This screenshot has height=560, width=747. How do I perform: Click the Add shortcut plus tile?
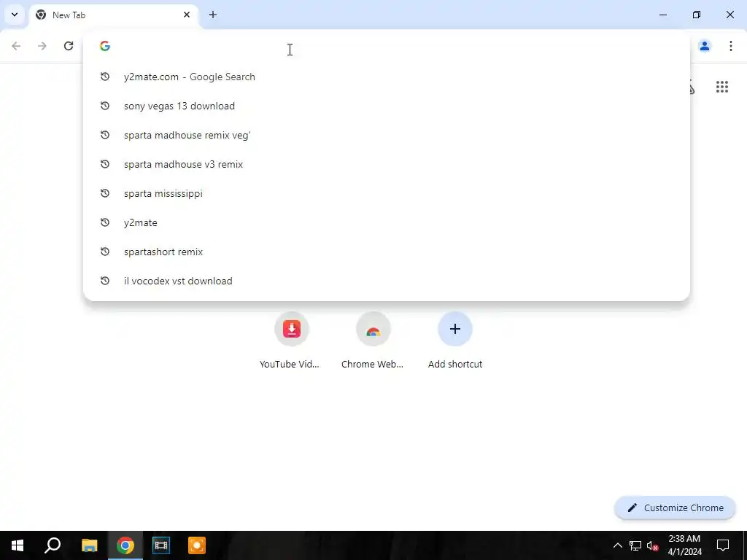point(455,341)
